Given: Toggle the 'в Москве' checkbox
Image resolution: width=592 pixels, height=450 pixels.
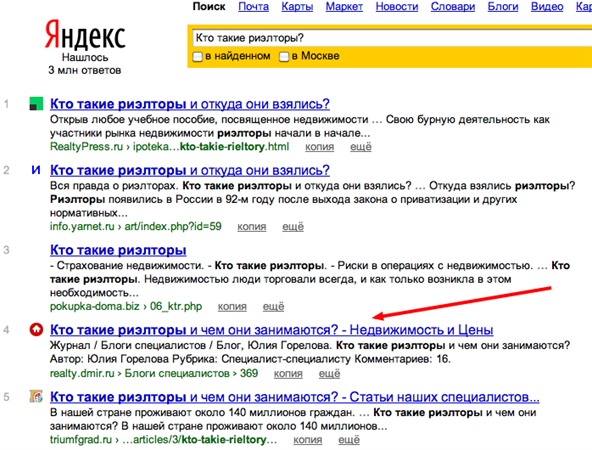Looking at the screenshot, I should point(284,57).
